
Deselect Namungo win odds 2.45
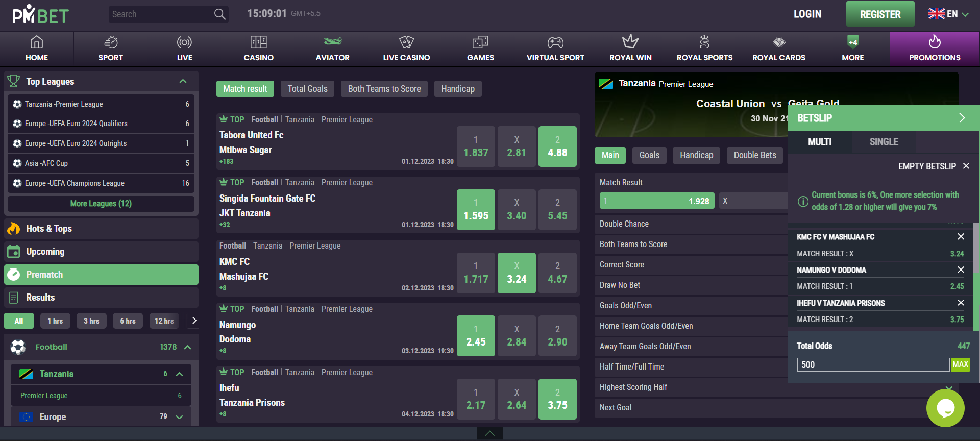(476, 336)
